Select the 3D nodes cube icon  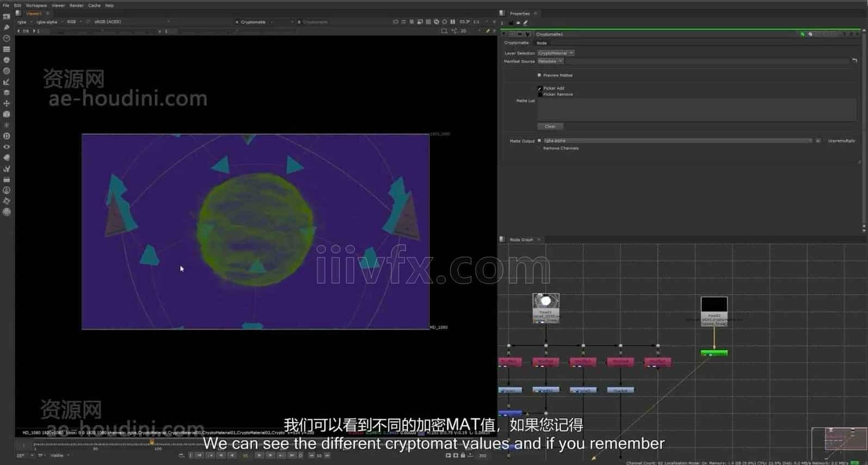[7, 114]
